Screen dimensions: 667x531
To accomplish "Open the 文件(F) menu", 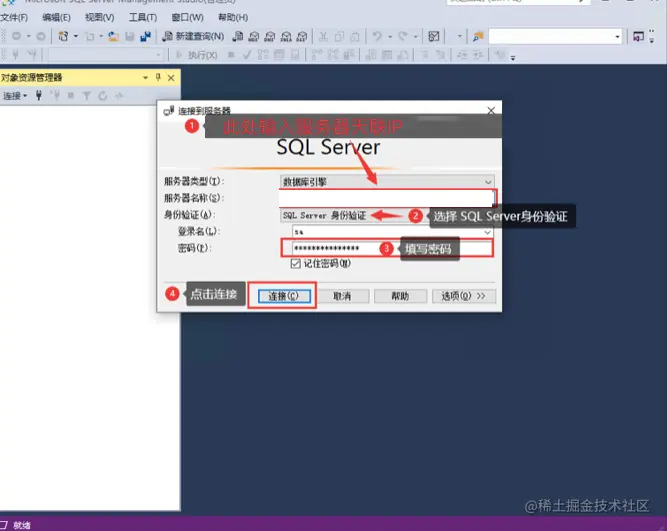I will coord(14,17).
